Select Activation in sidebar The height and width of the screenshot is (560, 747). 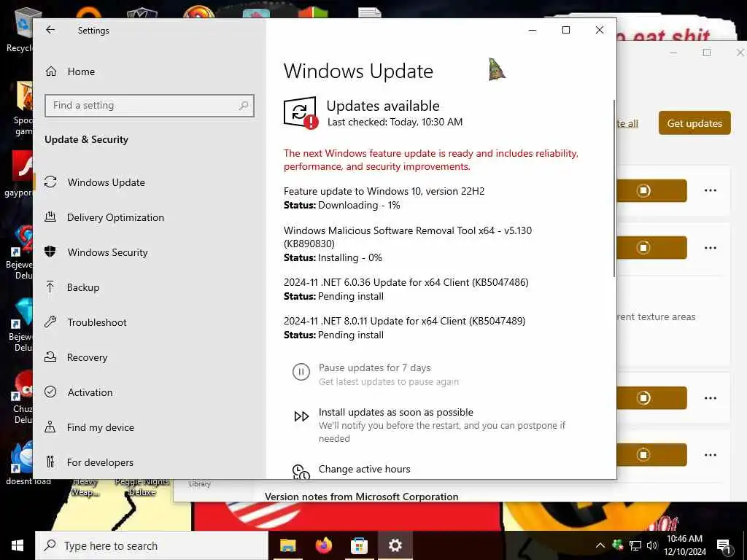point(90,392)
